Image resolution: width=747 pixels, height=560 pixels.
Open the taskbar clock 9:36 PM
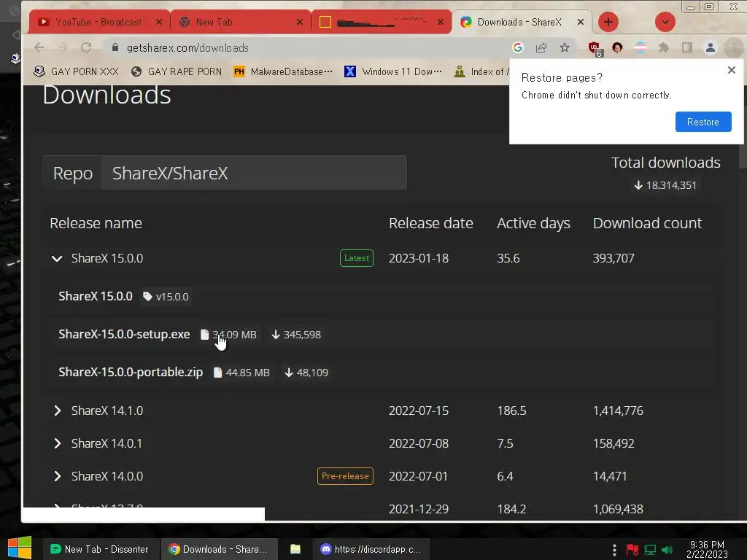707,549
